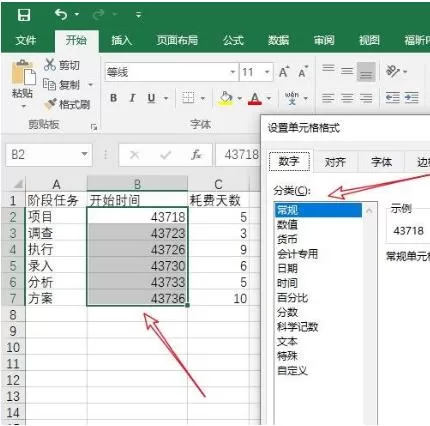Open the 文件 tab

(26, 41)
